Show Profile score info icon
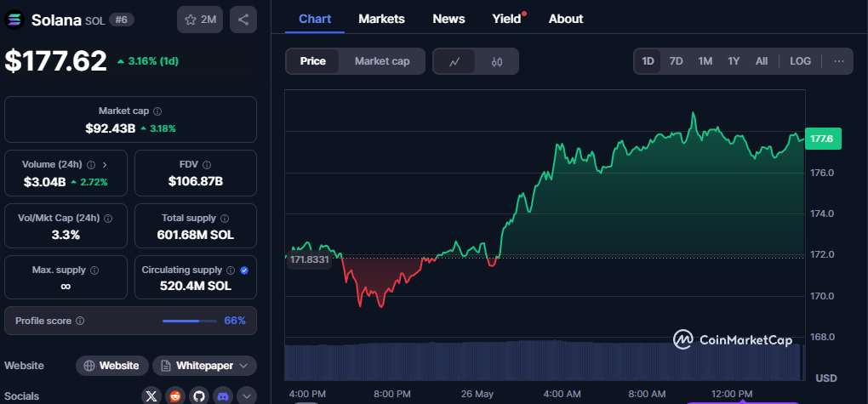 tap(80, 321)
